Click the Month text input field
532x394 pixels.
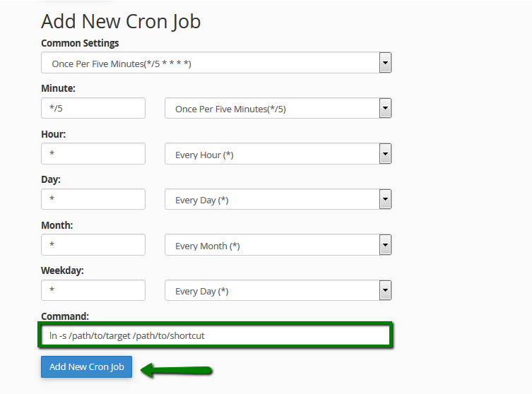point(93,244)
